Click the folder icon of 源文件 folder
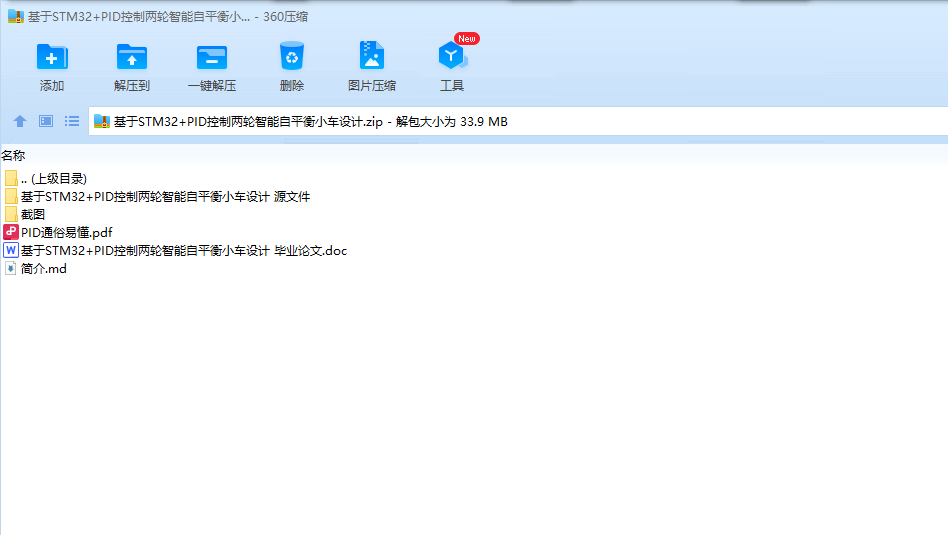The image size is (948, 535). coord(11,196)
